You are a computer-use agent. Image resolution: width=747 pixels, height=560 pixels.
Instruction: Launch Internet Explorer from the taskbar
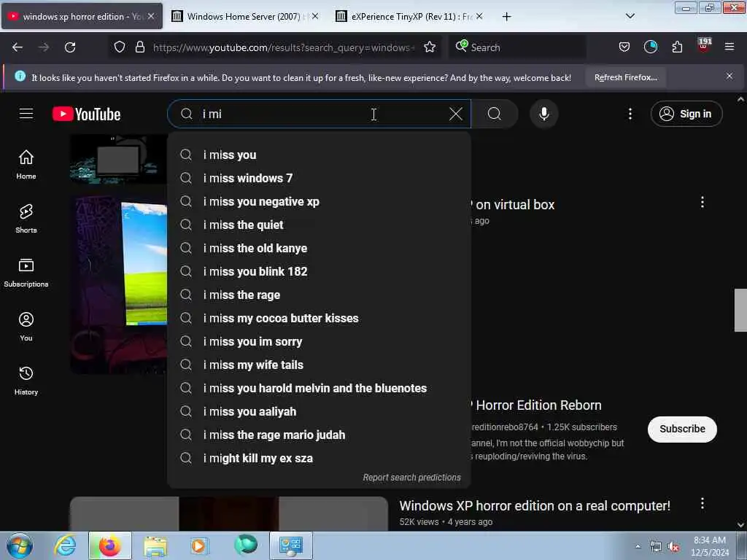65,545
